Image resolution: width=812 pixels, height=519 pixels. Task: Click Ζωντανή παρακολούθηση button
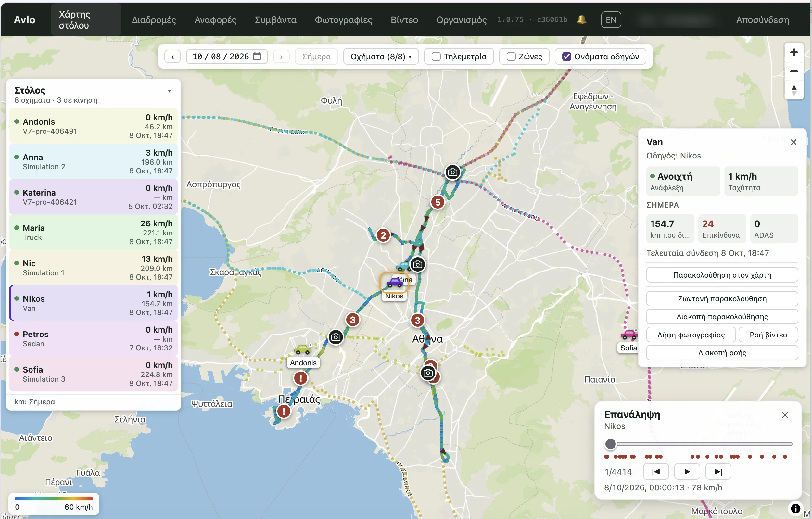[722, 299]
